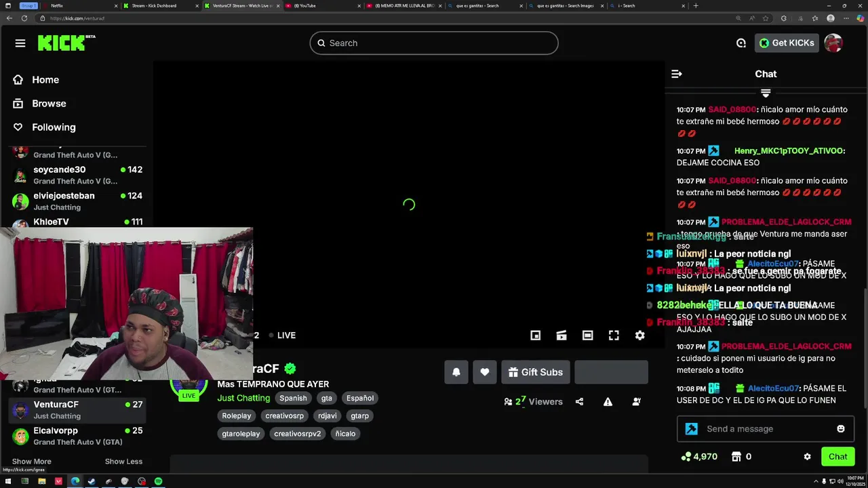The image size is (868, 488).
Task: Select the creativosrpv2 tag
Action: [298, 433]
